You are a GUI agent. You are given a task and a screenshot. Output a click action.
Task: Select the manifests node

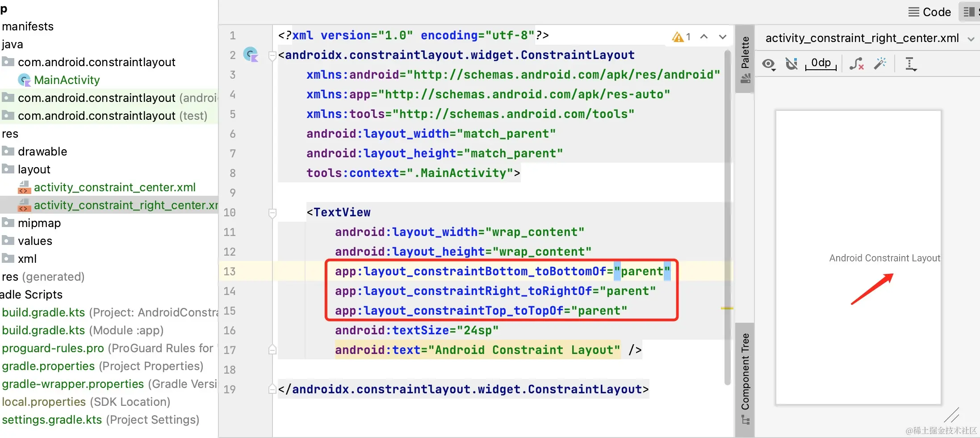(x=28, y=26)
